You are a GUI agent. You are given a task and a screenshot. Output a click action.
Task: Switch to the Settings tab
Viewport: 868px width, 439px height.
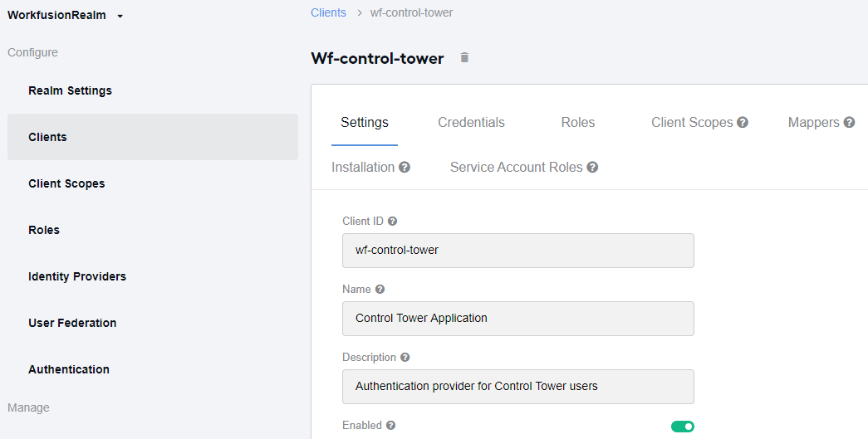[x=365, y=123]
